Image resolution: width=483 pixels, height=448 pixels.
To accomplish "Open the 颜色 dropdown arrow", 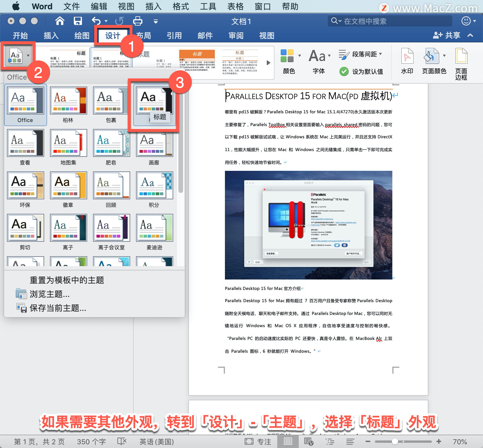I will tap(300, 55).
